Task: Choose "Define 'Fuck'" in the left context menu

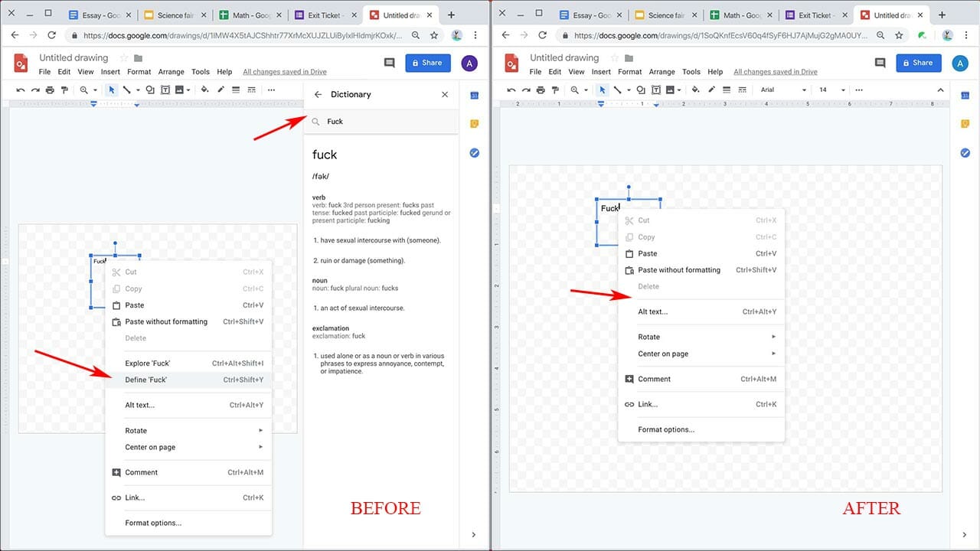Action: (188, 380)
